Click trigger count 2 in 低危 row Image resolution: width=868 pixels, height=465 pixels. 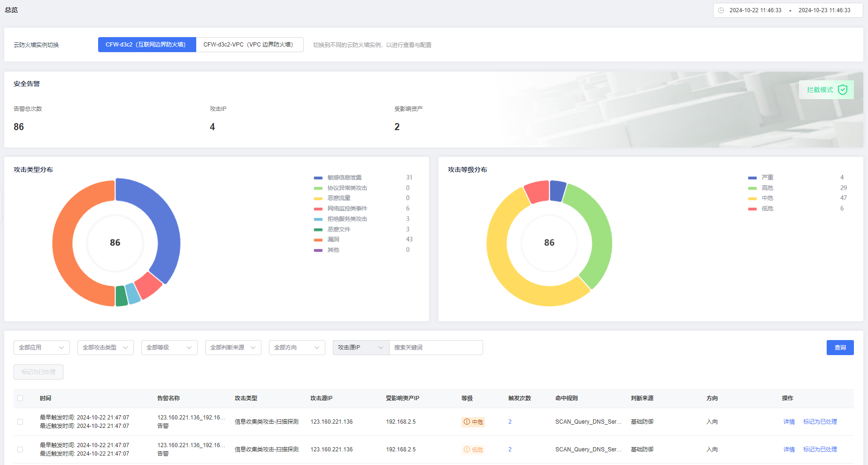point(510,449)
